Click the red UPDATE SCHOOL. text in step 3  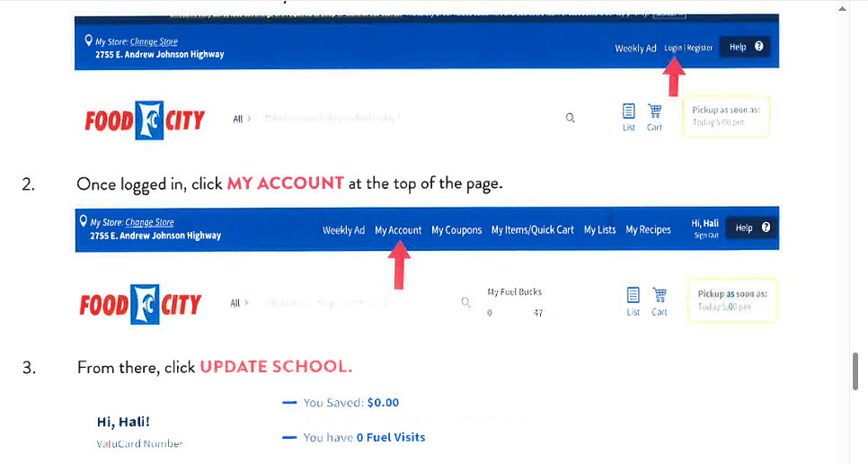[x=276, y=367]
